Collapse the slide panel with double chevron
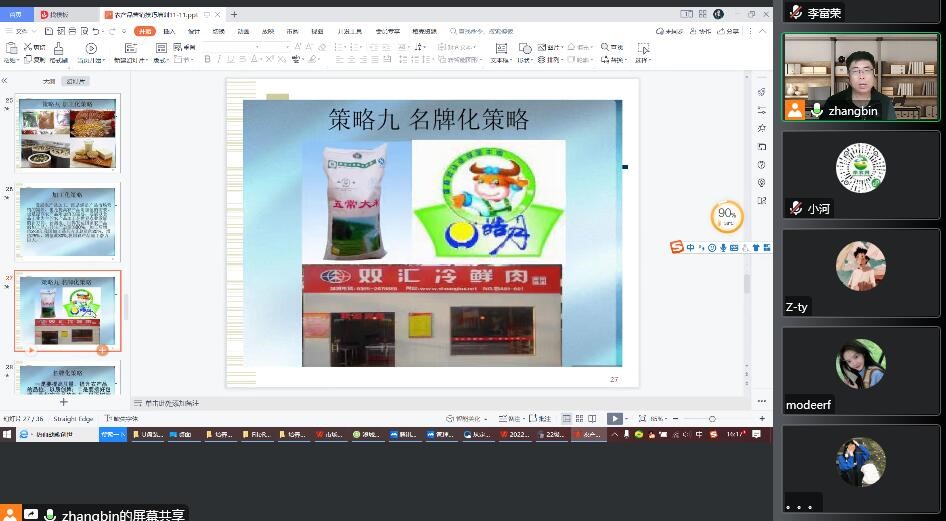 (5, 80)
